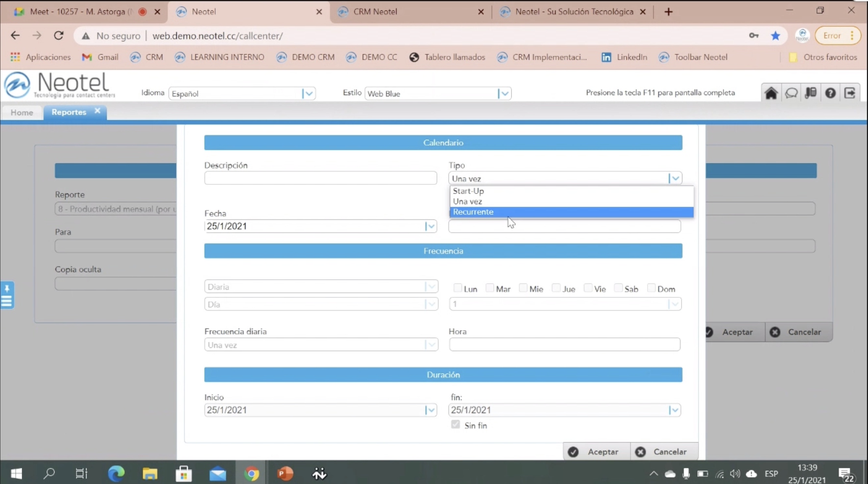Click the logout exit icon
Viewport: 868px width, 484px height.
850,93
